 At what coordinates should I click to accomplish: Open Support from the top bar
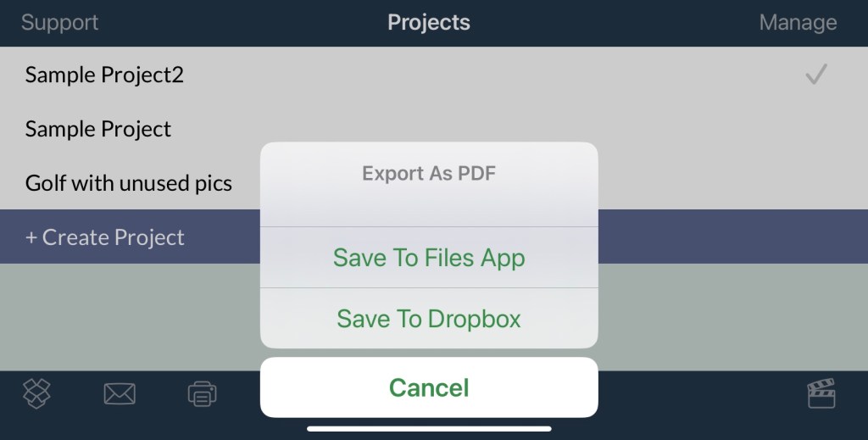59,22
